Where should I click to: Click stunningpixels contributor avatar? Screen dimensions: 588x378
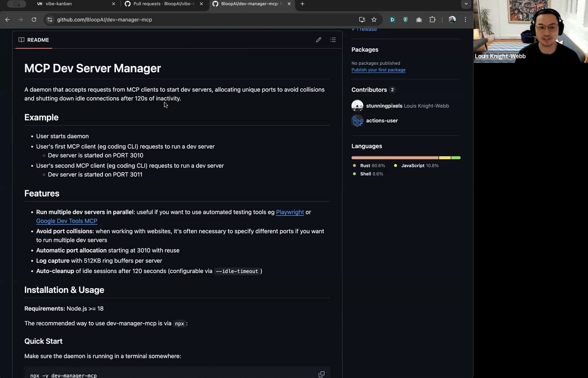tap(357, 106)
